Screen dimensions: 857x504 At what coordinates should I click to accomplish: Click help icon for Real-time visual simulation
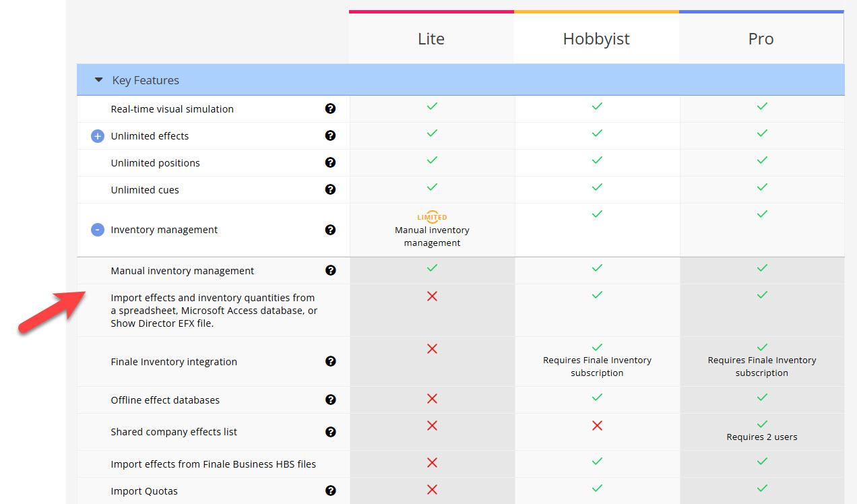coord(330,108)
